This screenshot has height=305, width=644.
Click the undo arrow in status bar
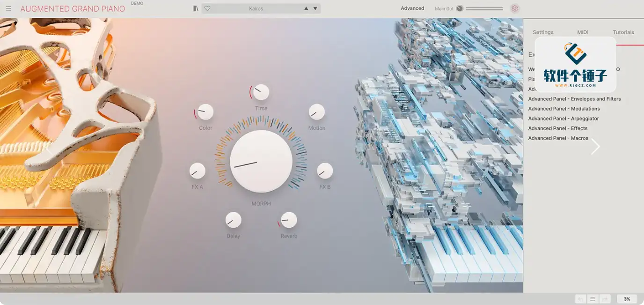tap(581, 299)
